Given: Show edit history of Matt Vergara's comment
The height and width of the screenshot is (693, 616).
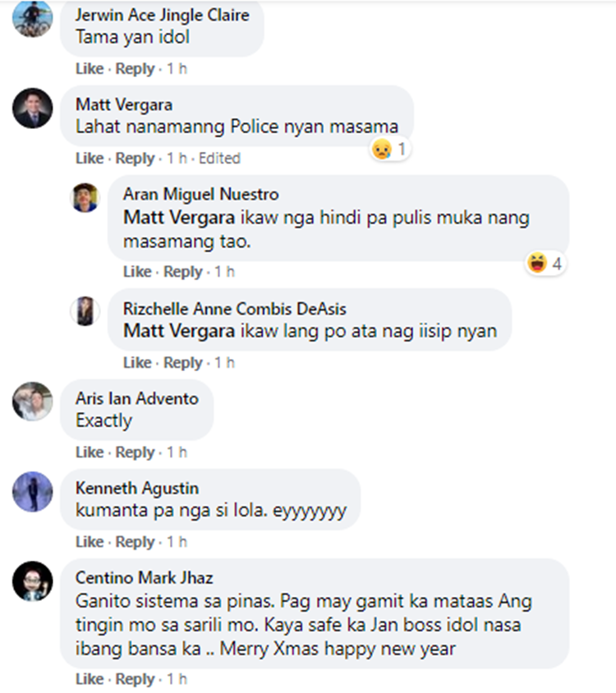Looking at the screenshot, I should click(x=219, y=158).
